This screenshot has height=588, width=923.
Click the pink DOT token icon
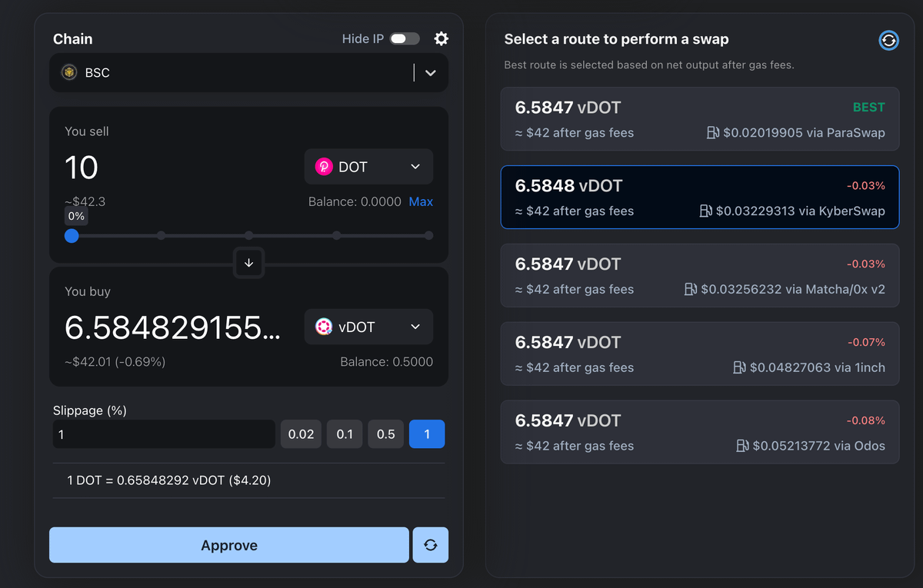tap(324, 167)
